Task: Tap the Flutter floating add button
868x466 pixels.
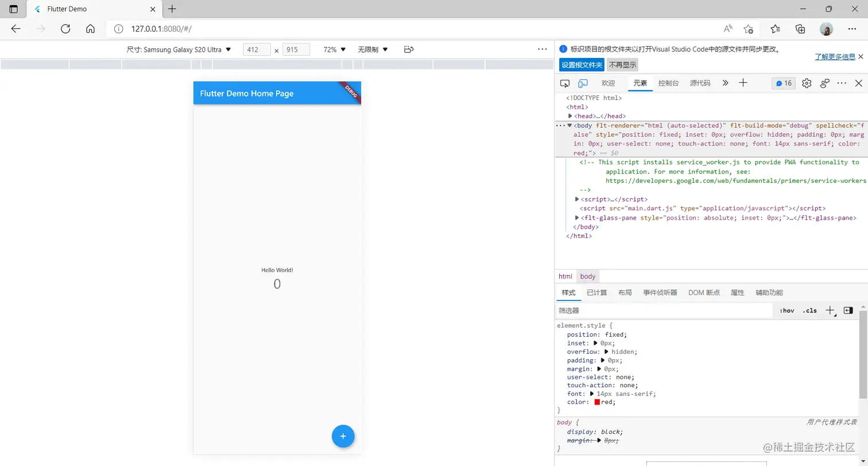Action: (x=343, y=436)
